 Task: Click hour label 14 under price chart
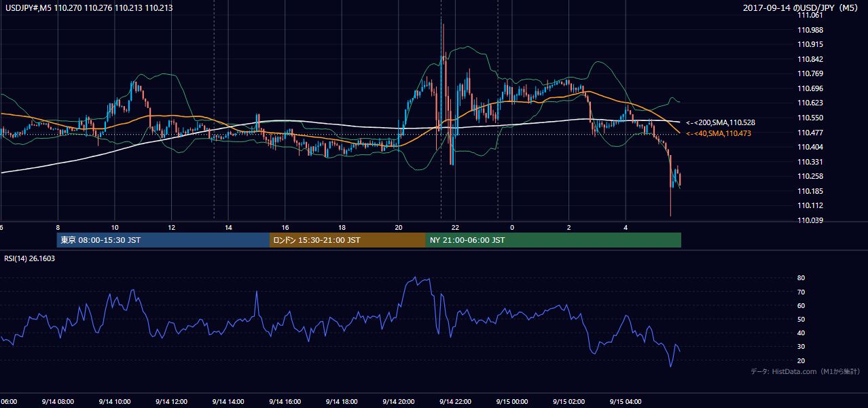coord(228,228)
